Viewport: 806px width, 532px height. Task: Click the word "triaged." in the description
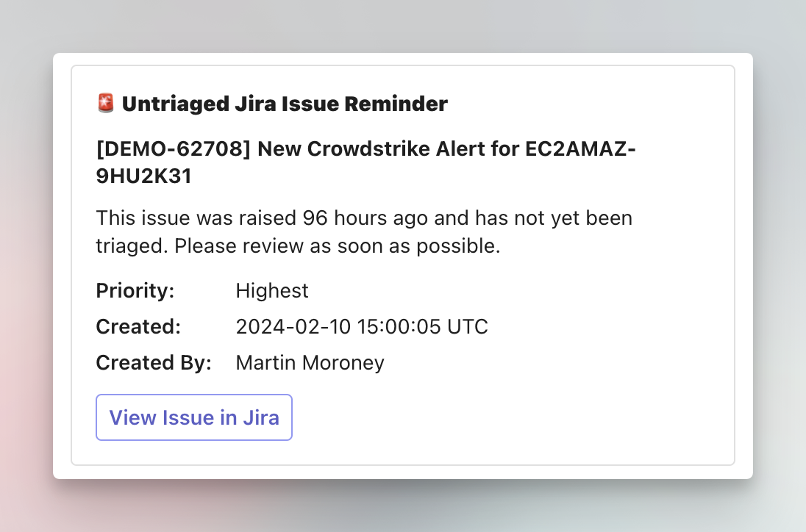coord(132,246)
